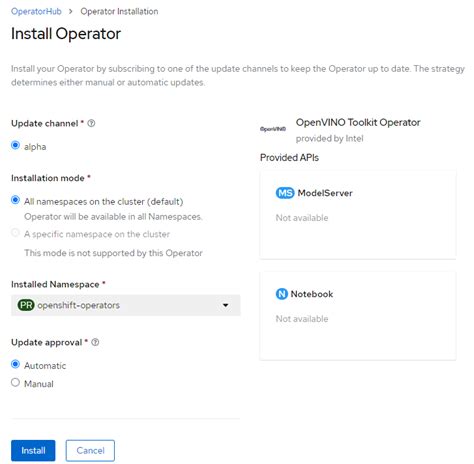Choose Automatic update approval
The width and height of the screenshot is (474, 464).
[15, 364]
